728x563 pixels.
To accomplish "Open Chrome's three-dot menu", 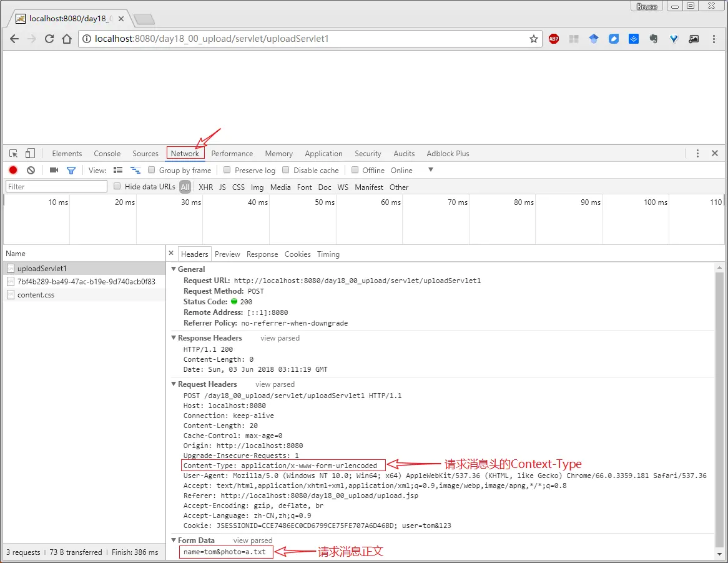I will tap(714, 39).
